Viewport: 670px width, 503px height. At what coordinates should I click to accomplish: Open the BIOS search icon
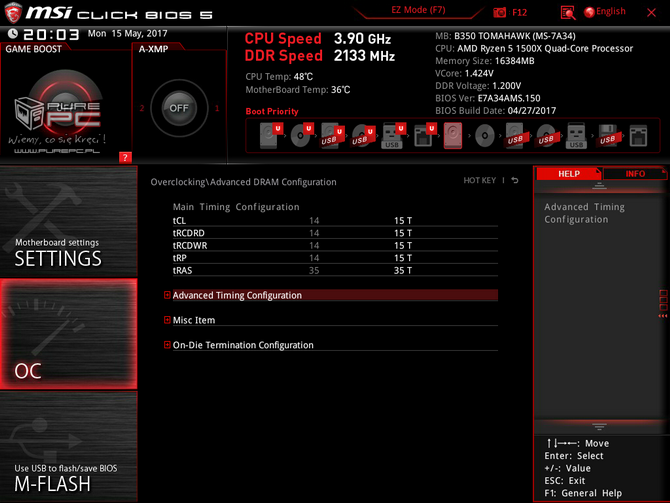(x=567, y=13)
